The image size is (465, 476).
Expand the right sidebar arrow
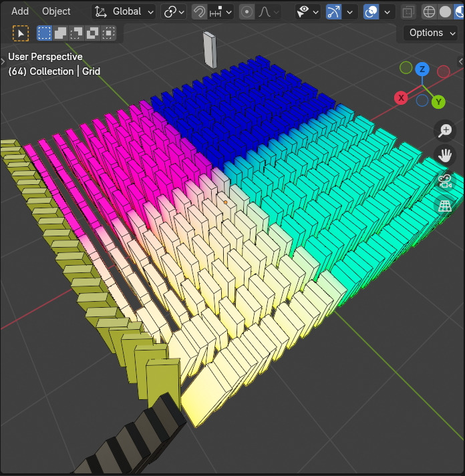461,61
